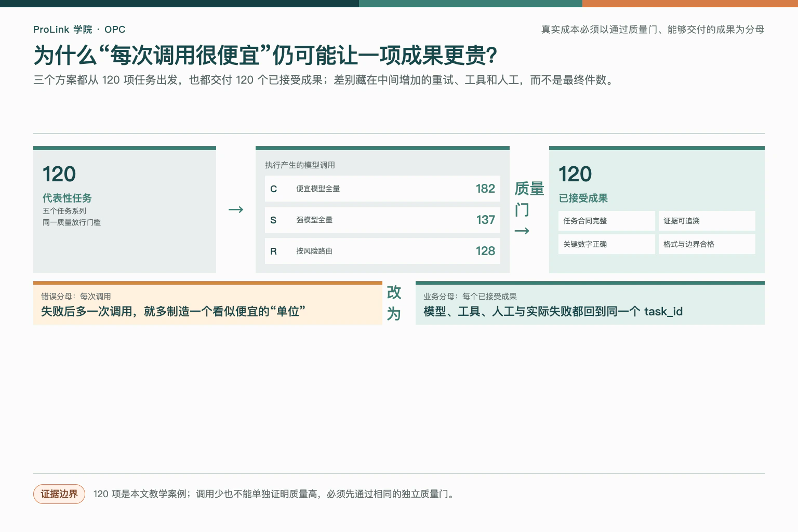798x532 pixels.
Task: Click the 关键数字正确 chip
Action: coord(607,244)
